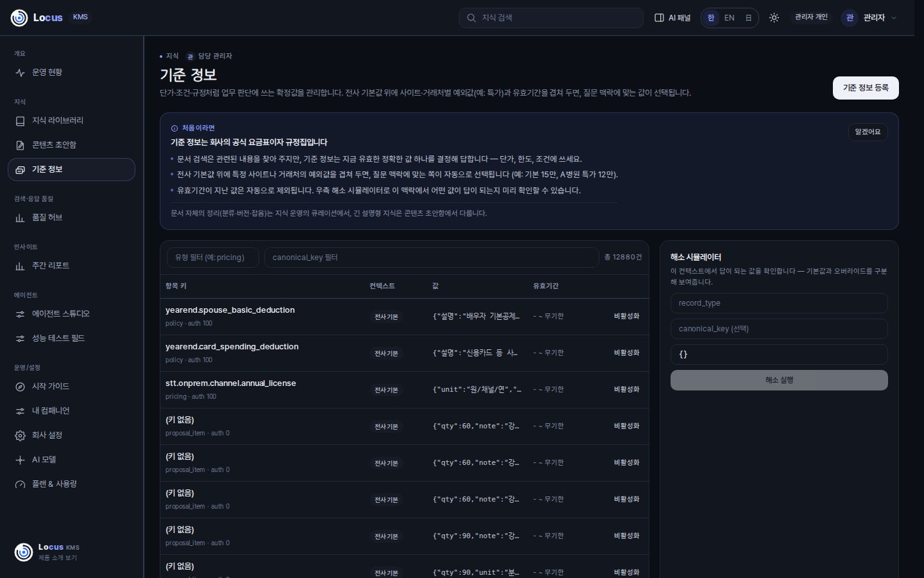Click the 해소 실행 button
The image size is (924, 578).
tap(779, 380)
